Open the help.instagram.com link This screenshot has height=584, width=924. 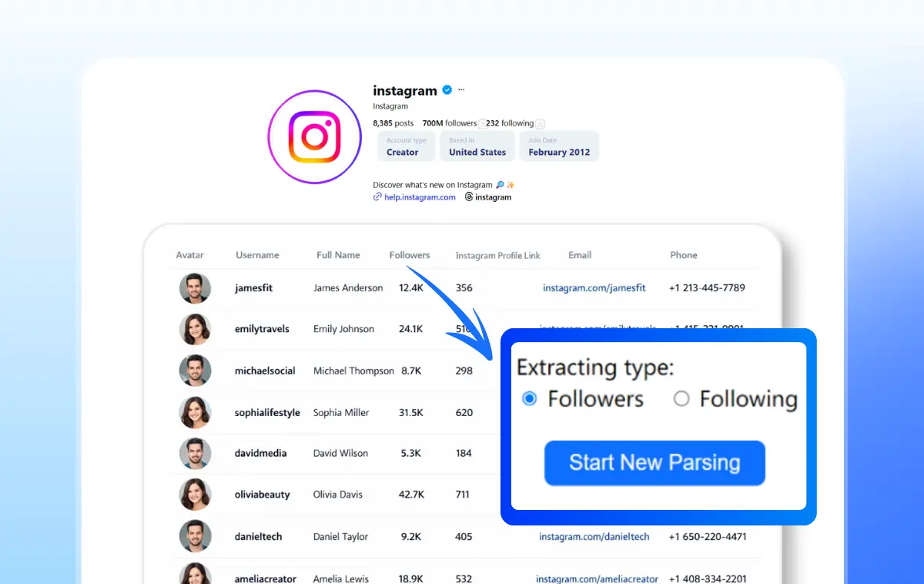pyautogui.click(x=420, y=197)
